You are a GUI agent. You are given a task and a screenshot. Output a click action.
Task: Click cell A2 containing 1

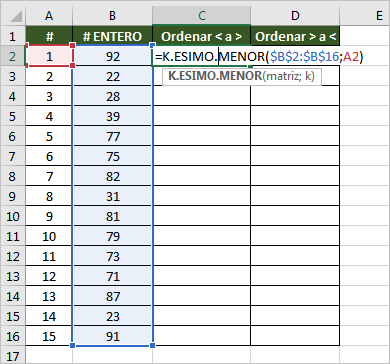[x=49, y=56]
